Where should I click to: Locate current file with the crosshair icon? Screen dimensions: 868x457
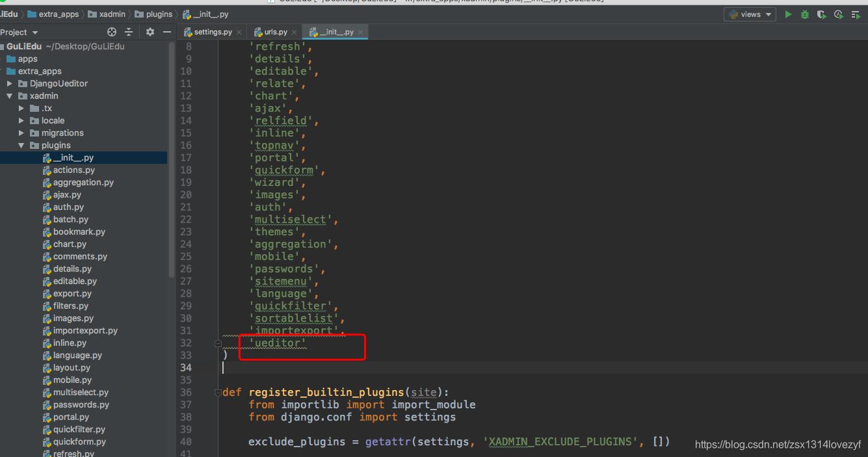[112, 32]
